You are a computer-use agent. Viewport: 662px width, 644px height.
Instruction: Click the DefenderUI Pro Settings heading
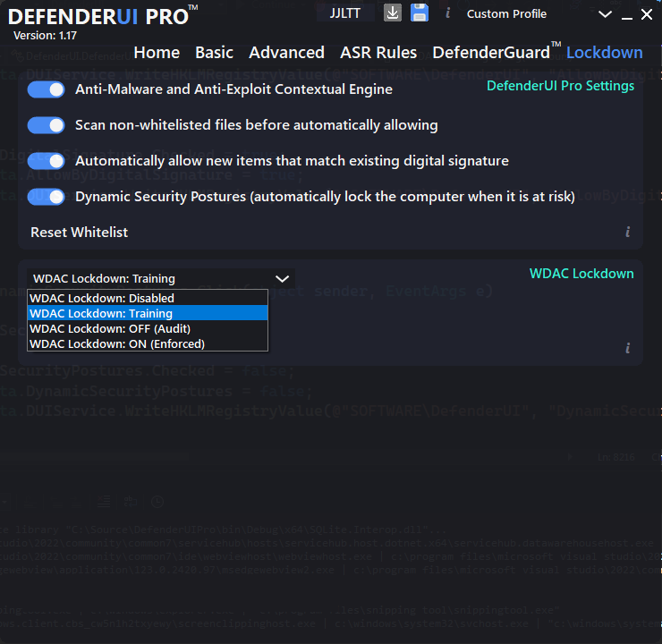pos(560,86)
